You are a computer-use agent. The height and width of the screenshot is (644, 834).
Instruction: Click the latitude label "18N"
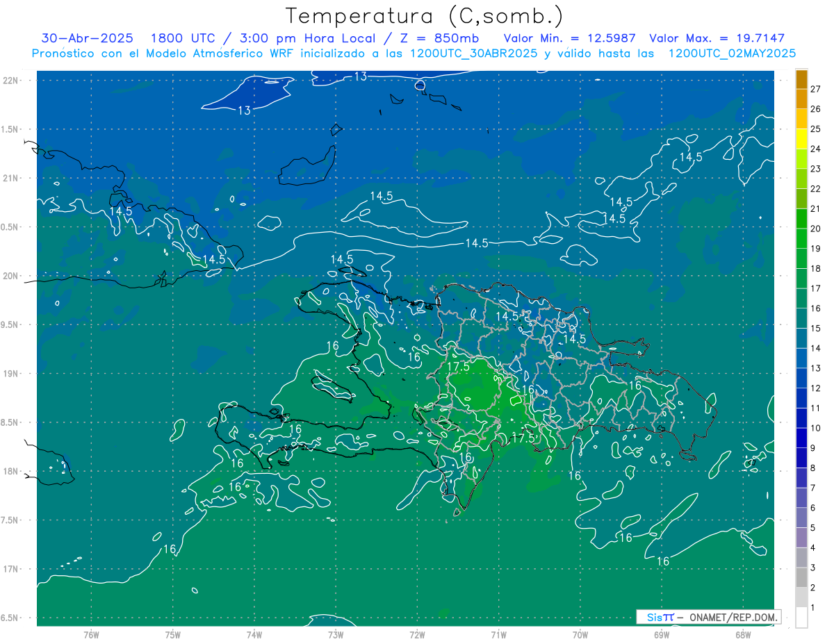click(10, 471)
